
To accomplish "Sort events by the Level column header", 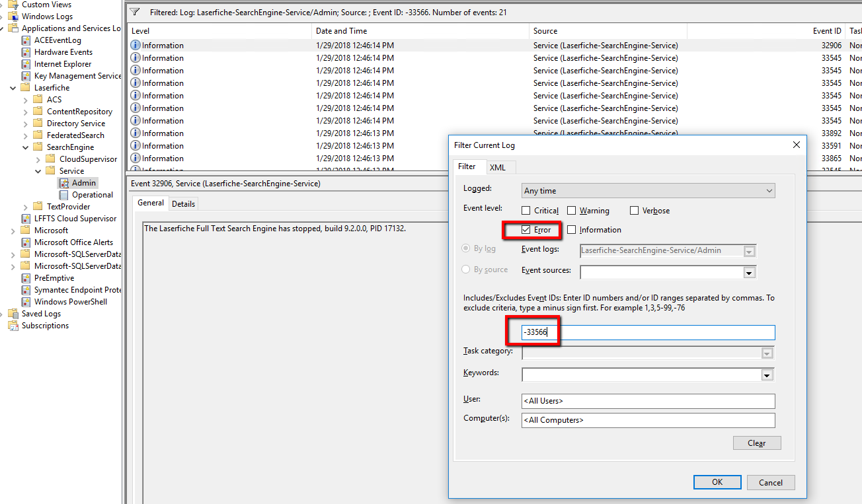I will pyautogui.click(x=219, y=31).
